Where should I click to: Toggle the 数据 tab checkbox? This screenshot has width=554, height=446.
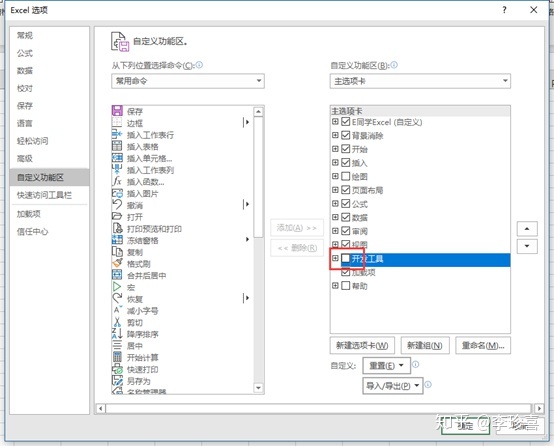[x=346, y=217]
